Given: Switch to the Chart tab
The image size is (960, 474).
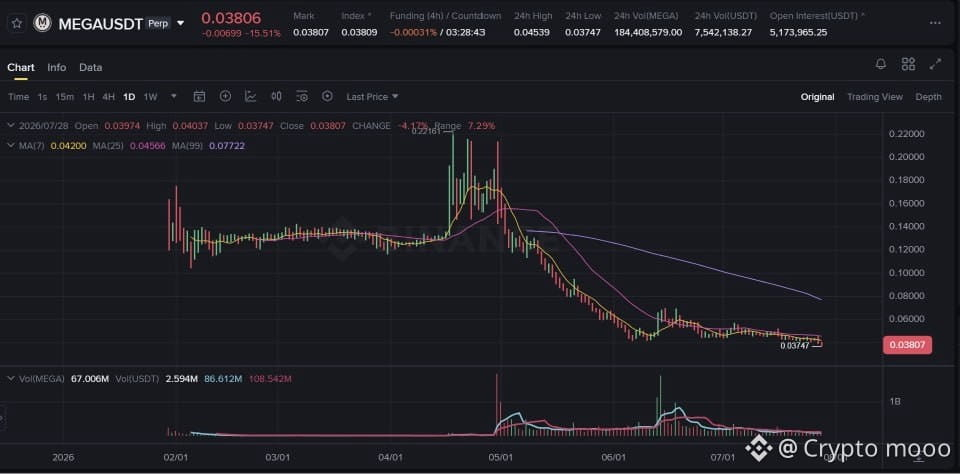Looking at the screenshot, I should (x=21, y=67).
